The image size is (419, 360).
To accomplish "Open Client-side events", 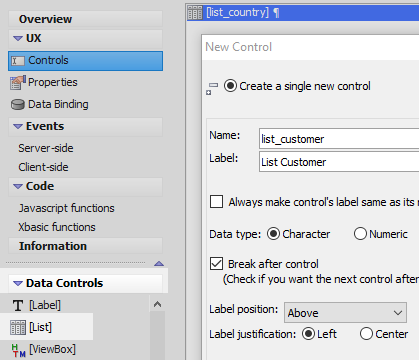I will click(43, 167).
